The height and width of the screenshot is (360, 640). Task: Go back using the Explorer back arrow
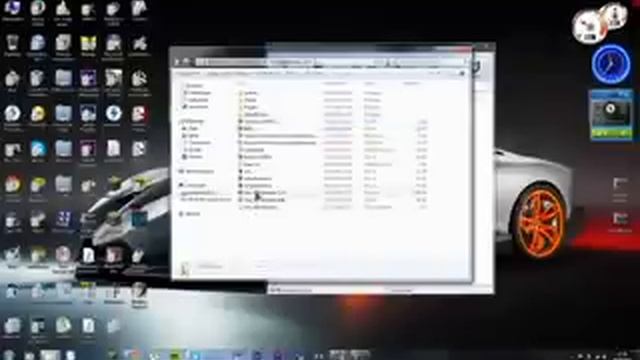[177, 62]
